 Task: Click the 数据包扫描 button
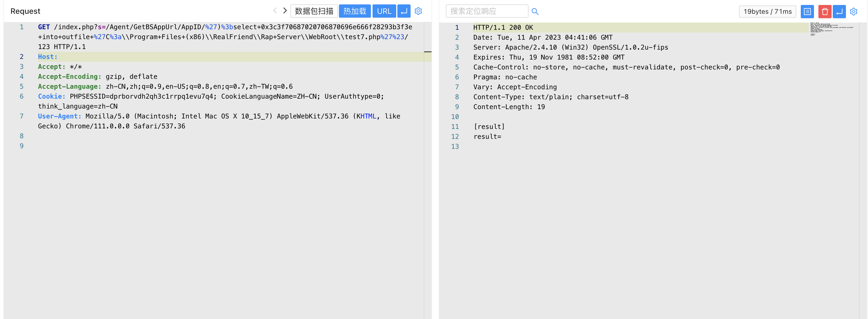314,11
